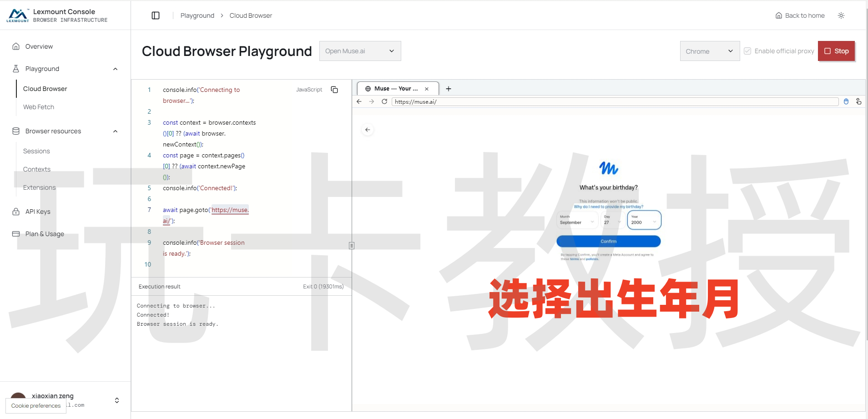The image size is (868, 419).
Task: Click the JavaScript language label
Action: [x=309, y=90]
